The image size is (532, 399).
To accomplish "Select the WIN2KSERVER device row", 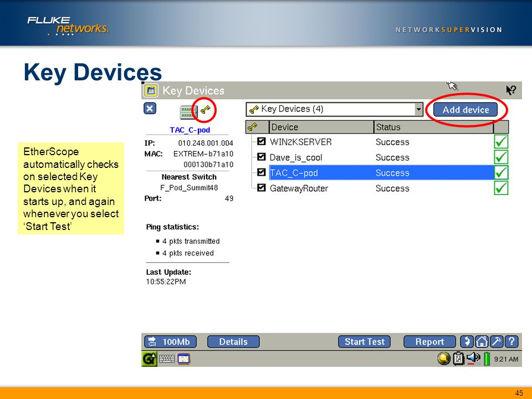I will [381, 142].
